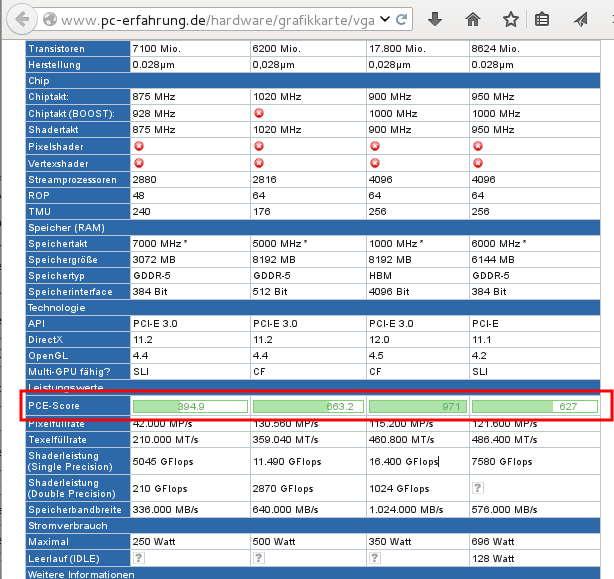Click the 3072 MB memory size cell
This screenshot has height=579, width=614.
[x=190, y=260]
